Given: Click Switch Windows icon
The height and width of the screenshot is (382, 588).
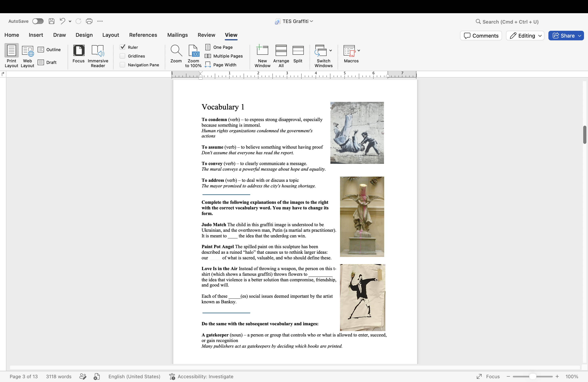Looking at the screenshot, I should tap(321, 50).
